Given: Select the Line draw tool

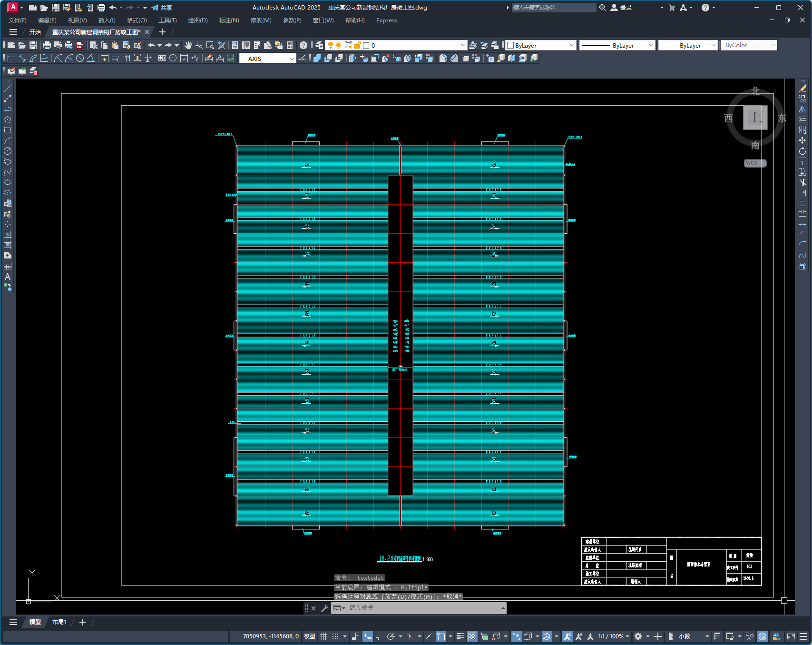Looking at the screenshot, I should pos(8,89).
